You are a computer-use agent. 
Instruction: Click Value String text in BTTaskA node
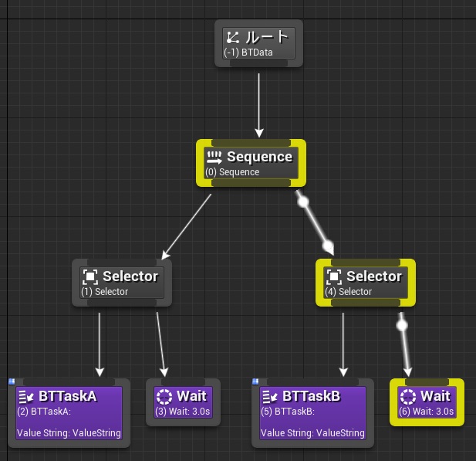tap(69, 433)
